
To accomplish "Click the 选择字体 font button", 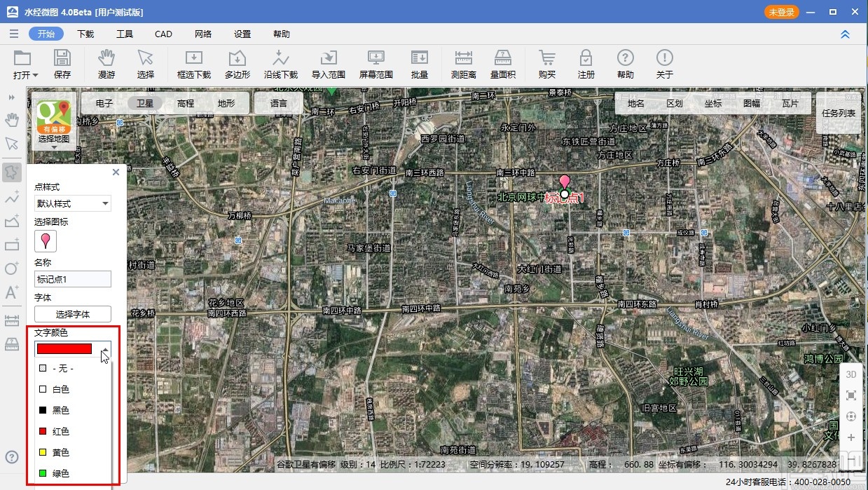I will 73,314.
